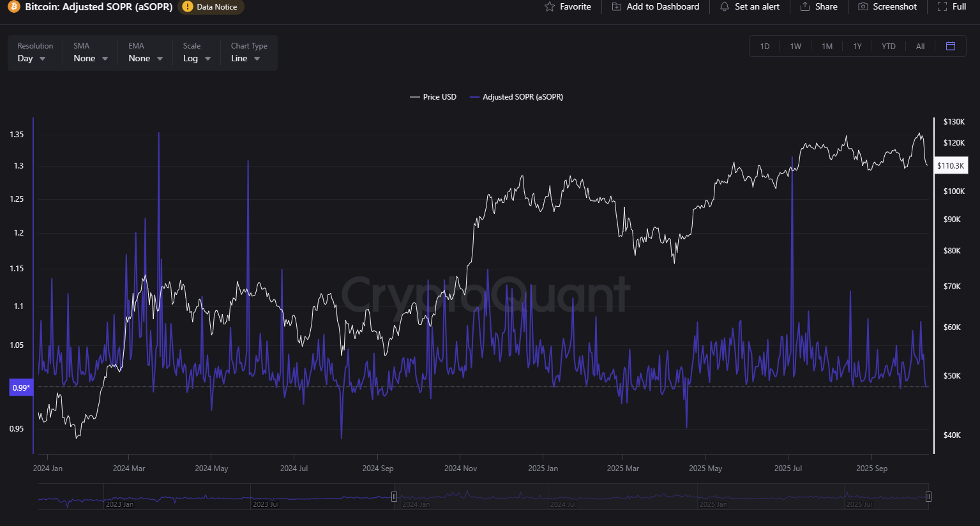980x526 pixels.
Task: Click the Add to Dashboard icon
Action: [616, 6]
